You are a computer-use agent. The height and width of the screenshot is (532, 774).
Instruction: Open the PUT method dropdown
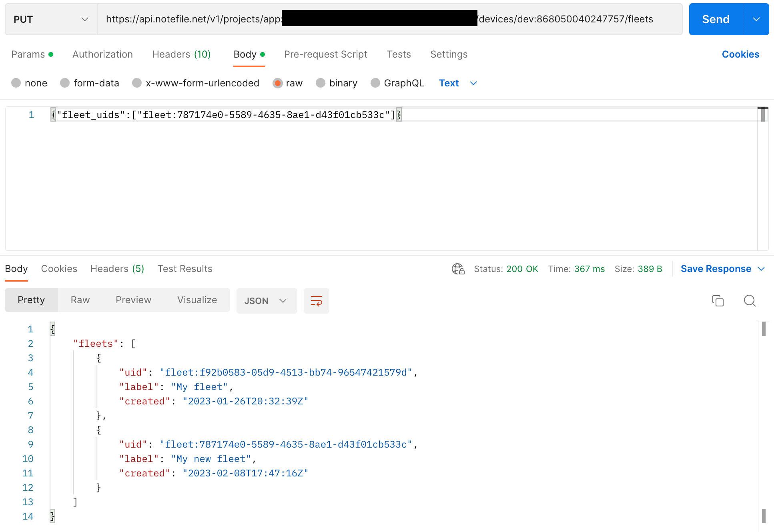point(51,19)
